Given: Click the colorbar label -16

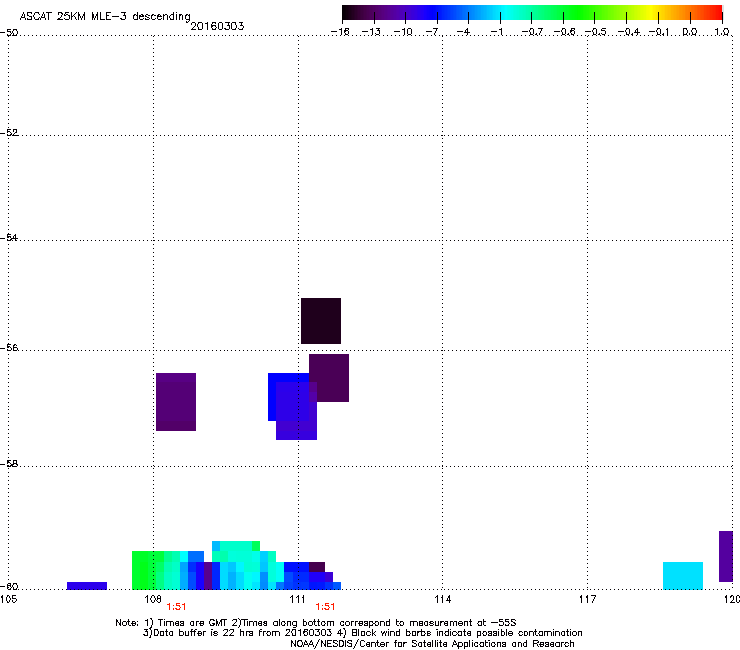Looking at the screenshot, I should pos(340,32).
